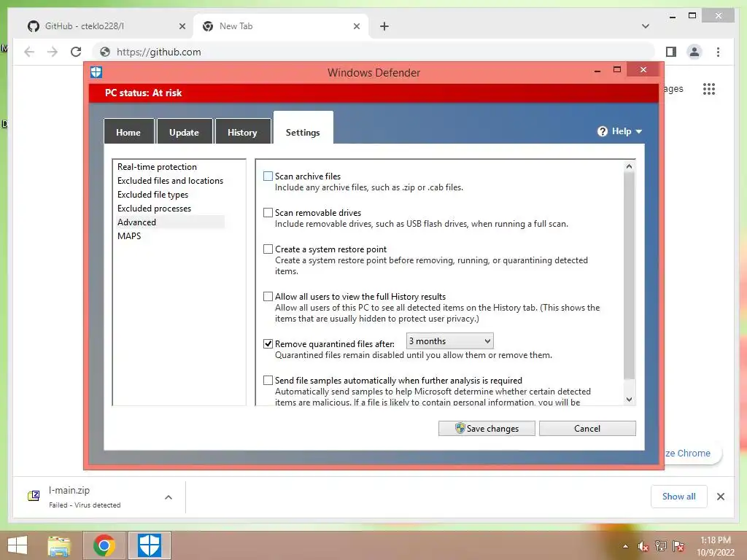Select Excluded files and locations
Screen dimensions: 747x560
click(x=170, y=181)
